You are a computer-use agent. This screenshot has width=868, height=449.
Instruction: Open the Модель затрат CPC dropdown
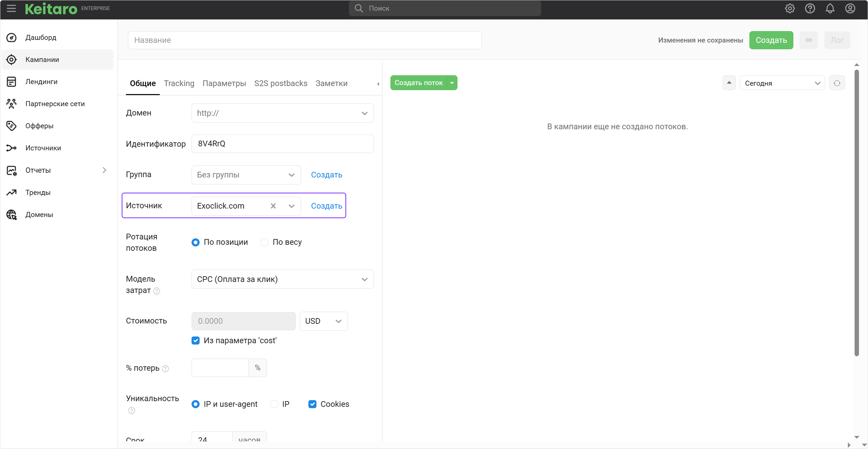click(x=282, y=279)
